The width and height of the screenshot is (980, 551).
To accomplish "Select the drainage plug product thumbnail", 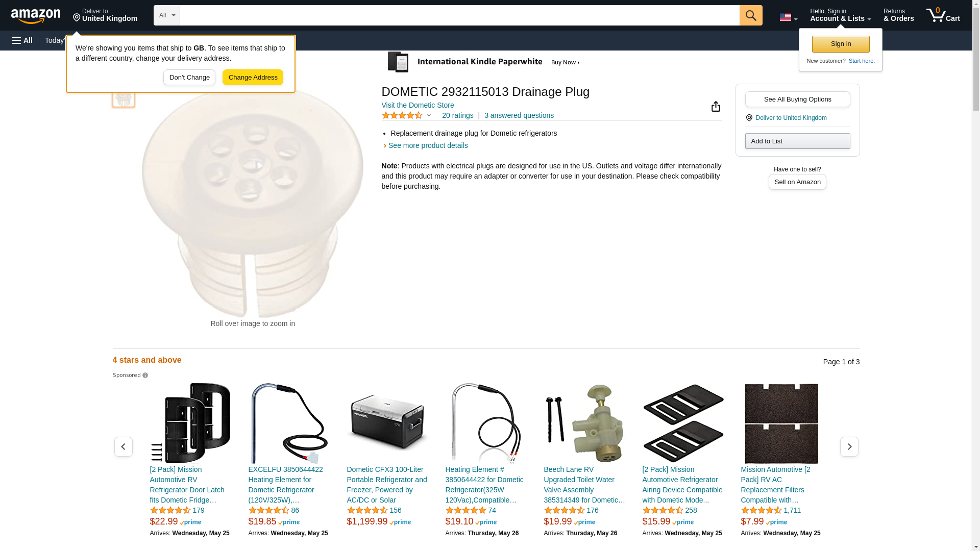I will 124,97.
